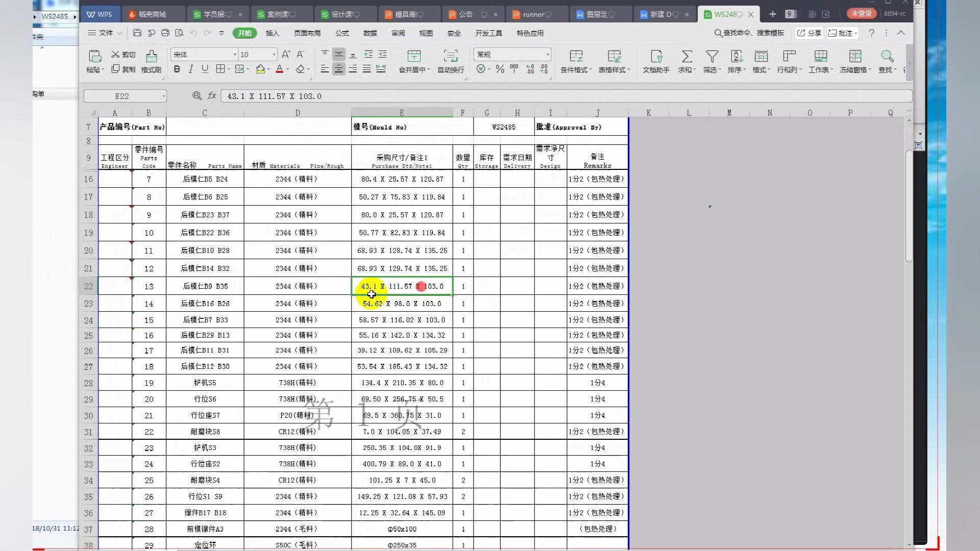
Task: Click the AutoSum (求和) icon
Action: coord(687,57)
